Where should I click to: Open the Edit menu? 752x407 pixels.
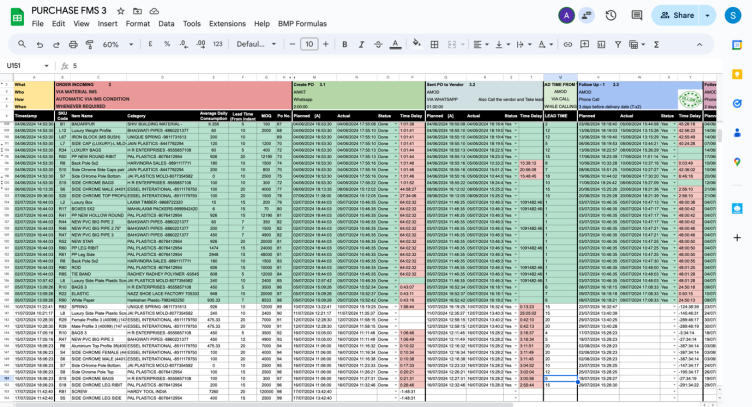click(59, 23)
